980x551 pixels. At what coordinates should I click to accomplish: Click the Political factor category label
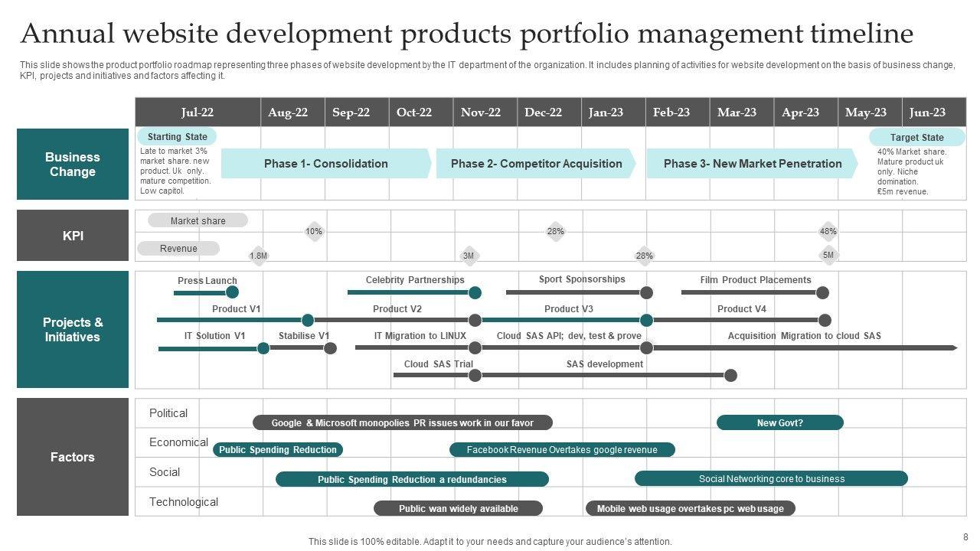coord(168,413)
